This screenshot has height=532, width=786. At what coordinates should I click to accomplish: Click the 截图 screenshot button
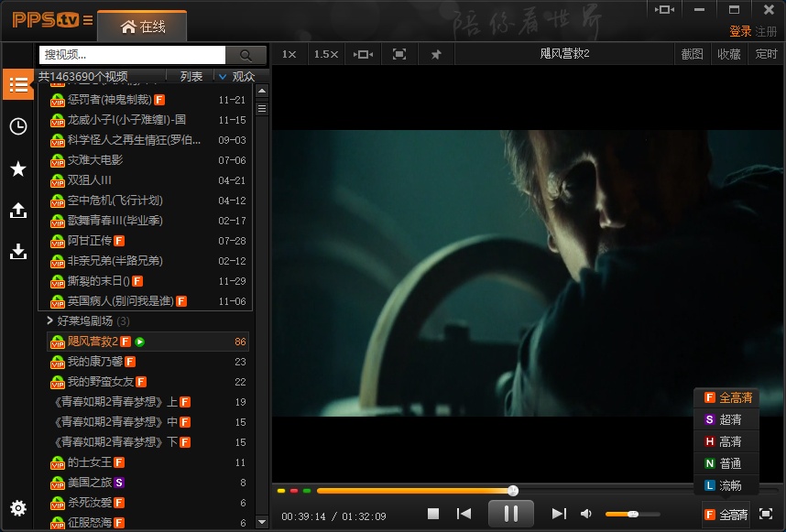[692, 54]
